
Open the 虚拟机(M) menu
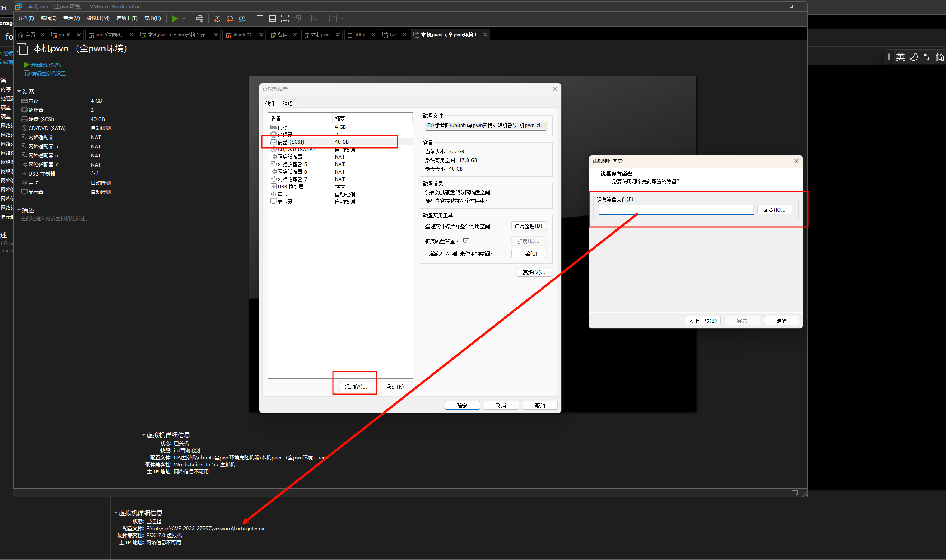98,18
